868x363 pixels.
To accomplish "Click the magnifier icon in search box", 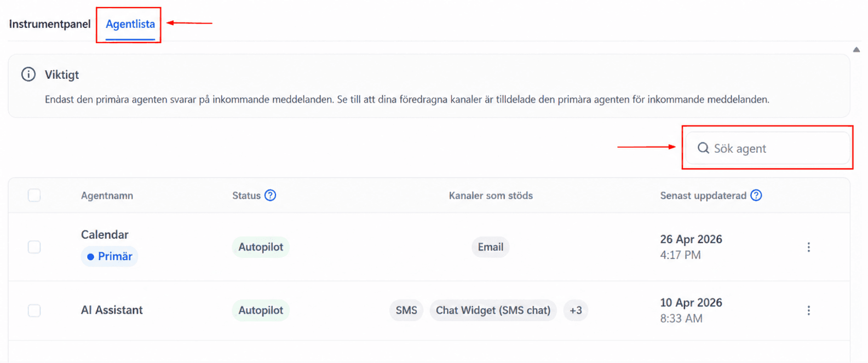I will click(703, 148).
